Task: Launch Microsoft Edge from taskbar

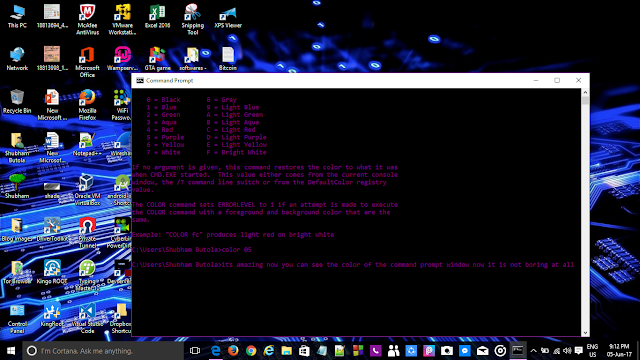Action: (216, 351)
